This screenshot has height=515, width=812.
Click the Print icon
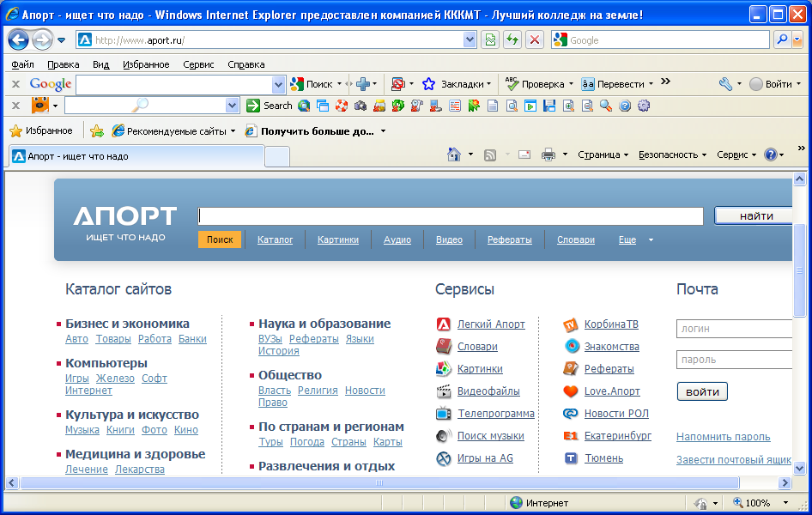548,154
